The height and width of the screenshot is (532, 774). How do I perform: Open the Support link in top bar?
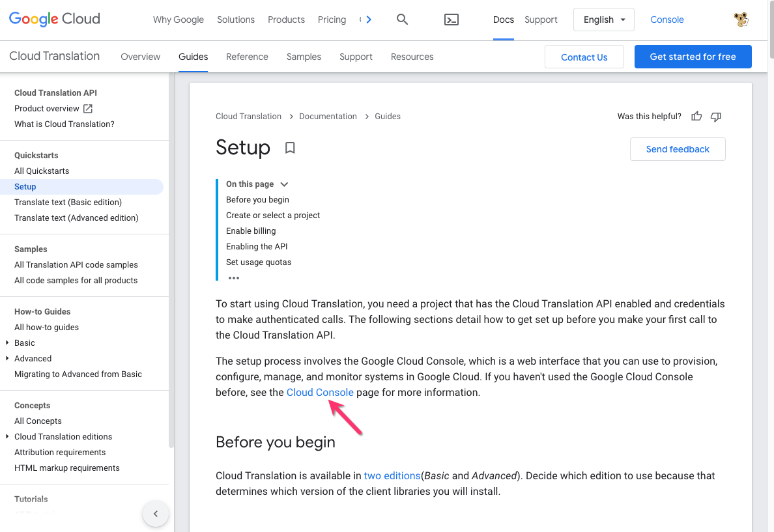pyautogui.click(x=541, y=20)
